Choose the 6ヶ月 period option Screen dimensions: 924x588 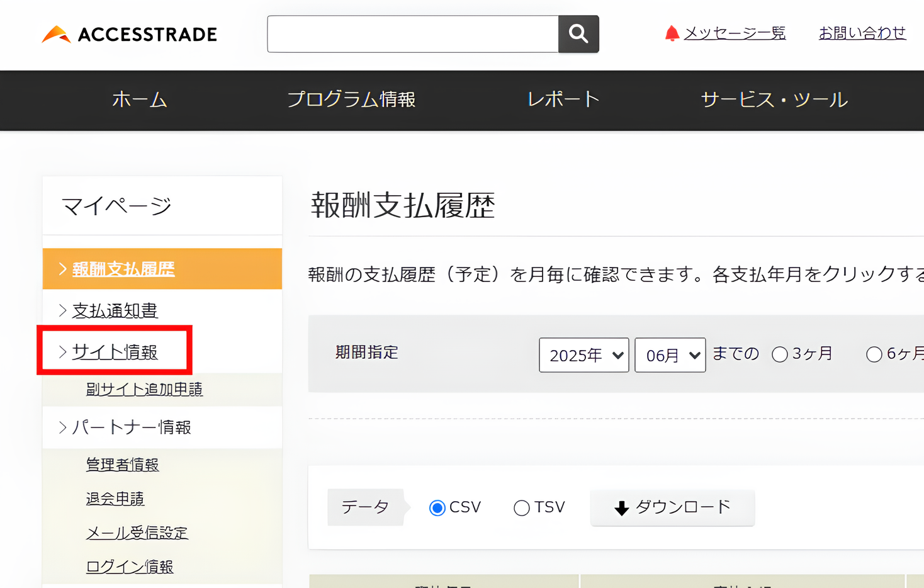pyautogui.click(x=874, y=354)
